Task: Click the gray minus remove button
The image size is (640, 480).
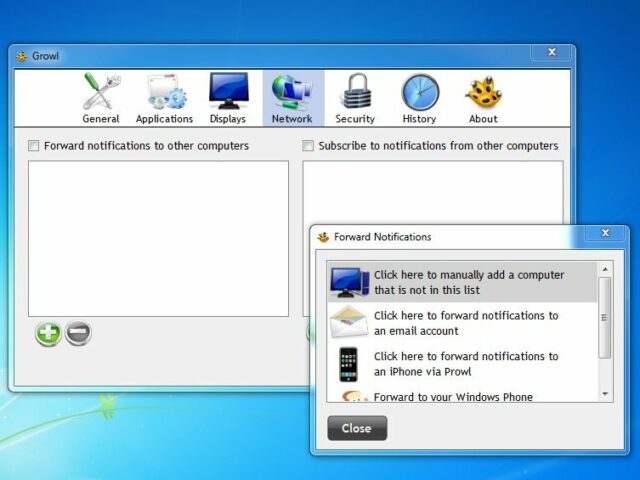Action: point(79,334)
